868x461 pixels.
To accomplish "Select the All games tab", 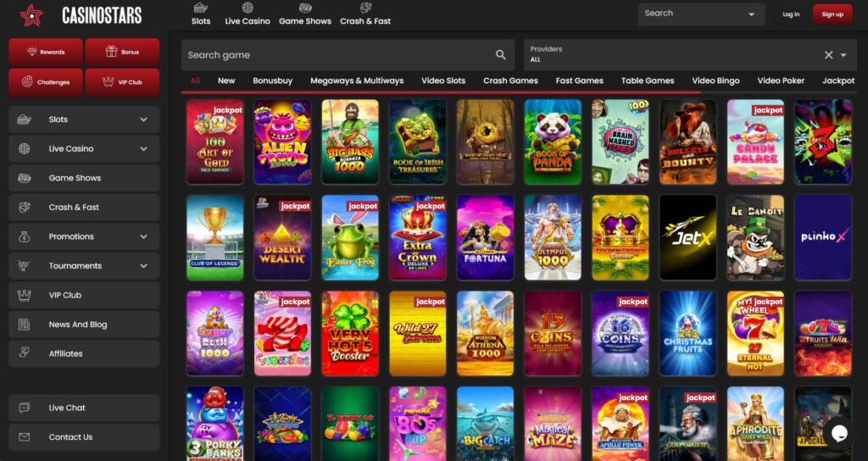I will (195, 81).
